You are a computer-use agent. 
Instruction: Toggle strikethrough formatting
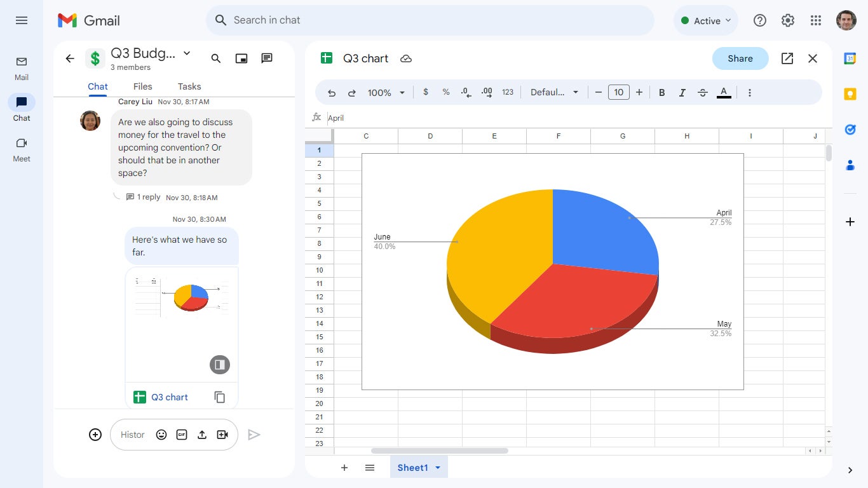(x=703, y=93)
